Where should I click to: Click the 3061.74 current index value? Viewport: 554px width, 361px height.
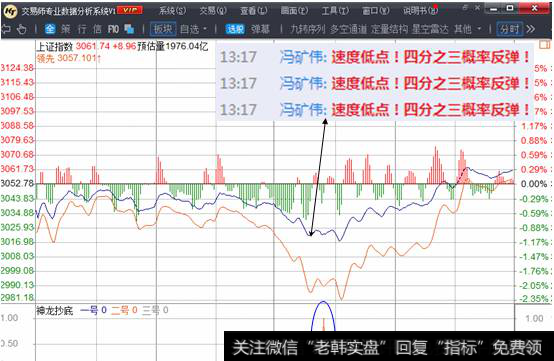pyautogui.click(x=93, y=46)
